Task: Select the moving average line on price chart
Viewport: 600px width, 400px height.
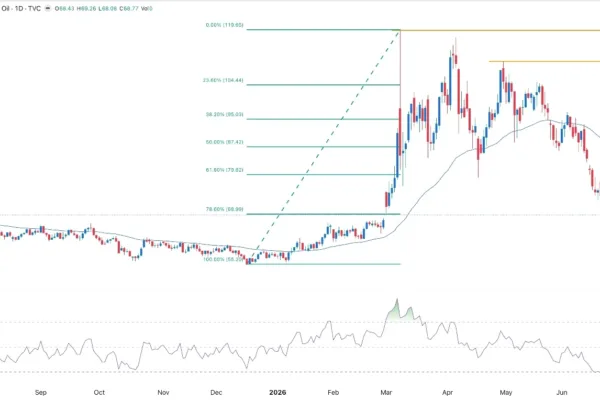Action: click(x=434, y=183)
